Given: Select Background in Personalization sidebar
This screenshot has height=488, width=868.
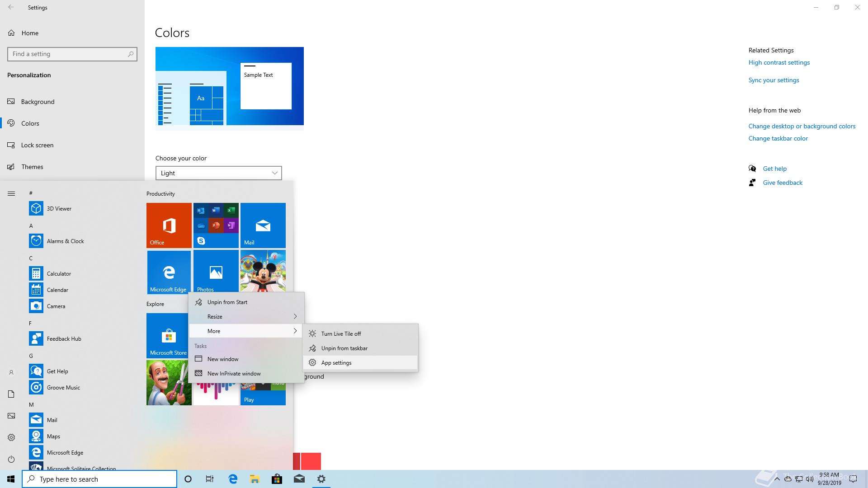Looking at the screenshot, I should click(x=72, y=102).
